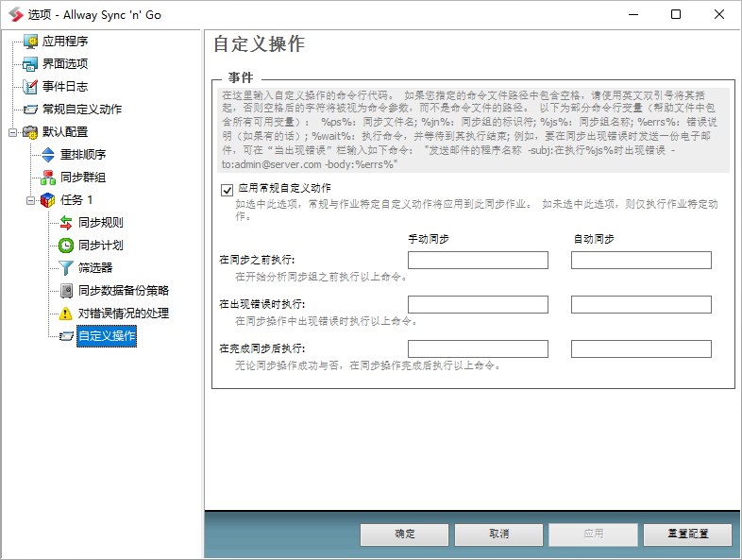
Task: Select the 默认配置 tree label
Action: 65,132
